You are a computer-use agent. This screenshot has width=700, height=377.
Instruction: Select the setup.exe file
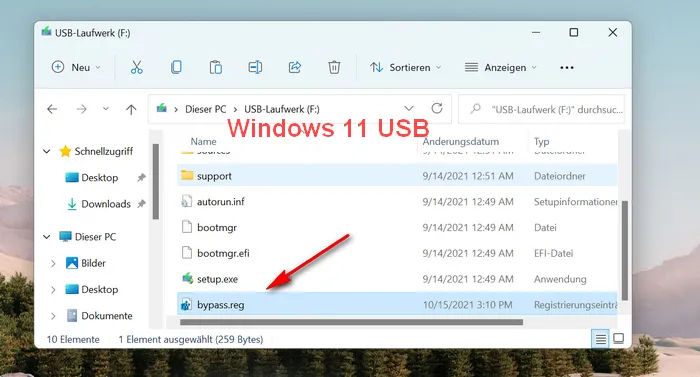click(x=397, y=279)
